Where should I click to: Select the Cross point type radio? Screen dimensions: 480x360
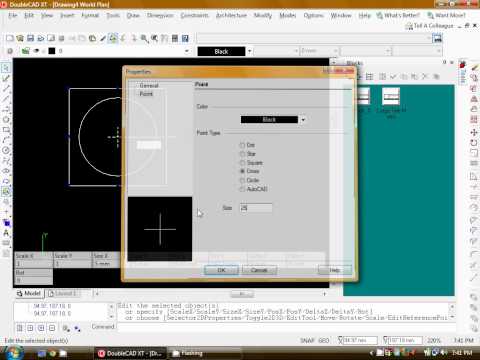(x=242, y=171)
